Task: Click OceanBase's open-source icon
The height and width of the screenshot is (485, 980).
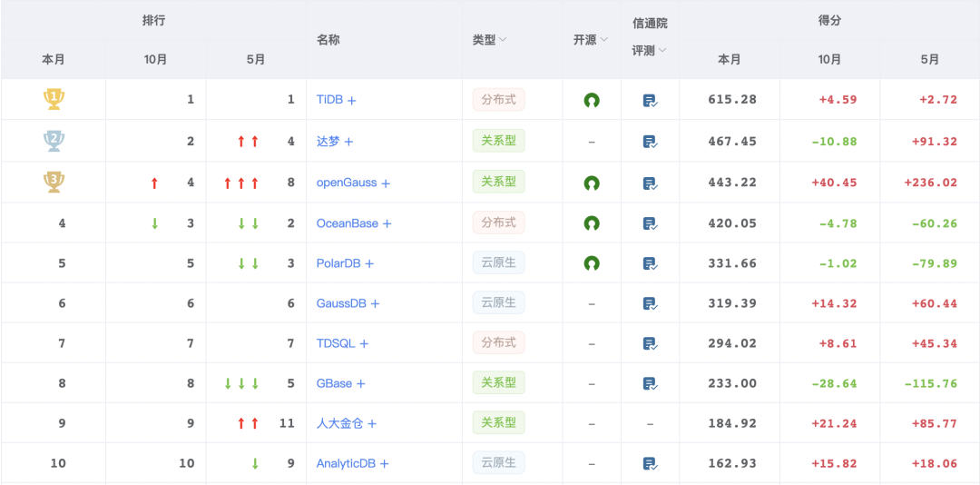Action: point(592,223)
